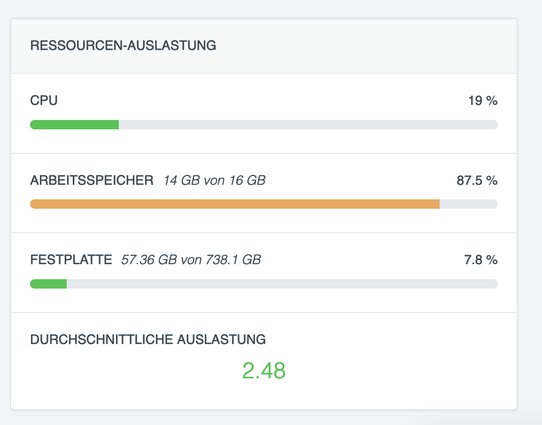The width and height of the screenshot is (542, 425).
Task: Click the 7.8 % disk percentage
Action: pyautogui.click(x=481, y=259)
